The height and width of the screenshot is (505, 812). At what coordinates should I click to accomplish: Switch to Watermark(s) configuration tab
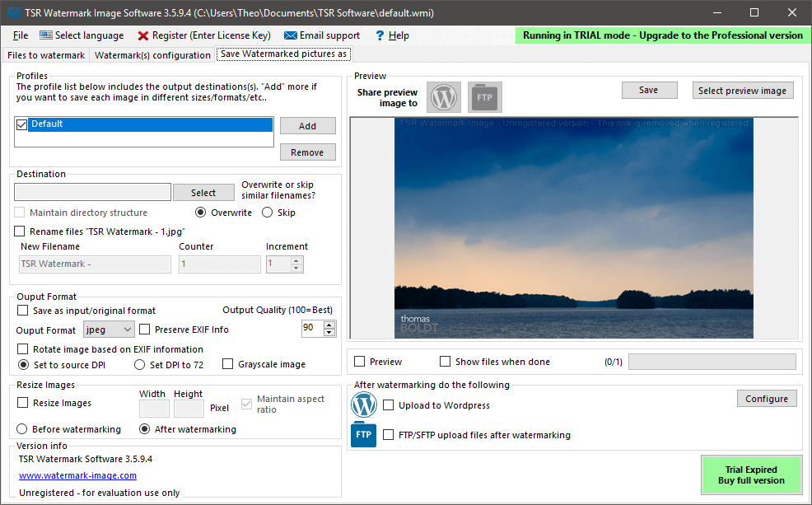point(153,55)
